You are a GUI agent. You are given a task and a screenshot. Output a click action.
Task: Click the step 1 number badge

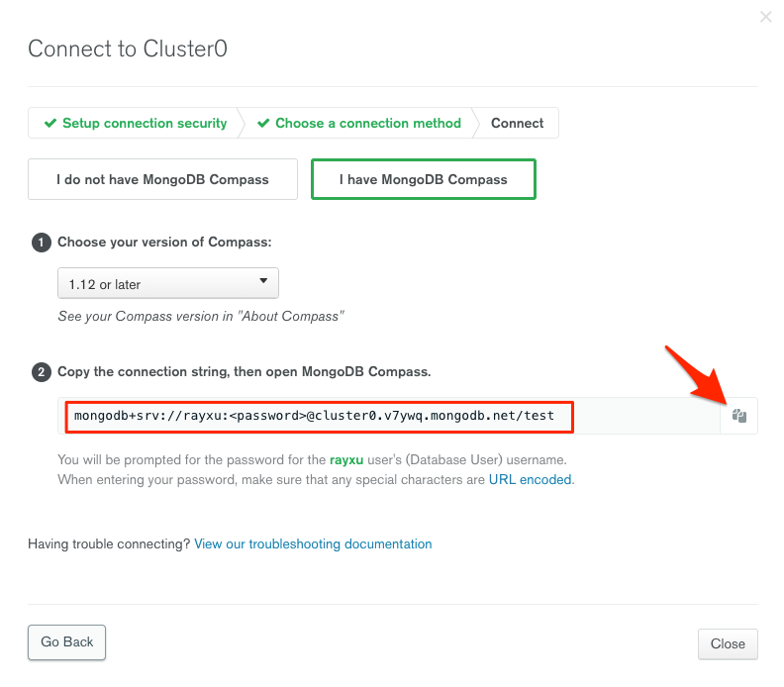[x=42, y=243]
